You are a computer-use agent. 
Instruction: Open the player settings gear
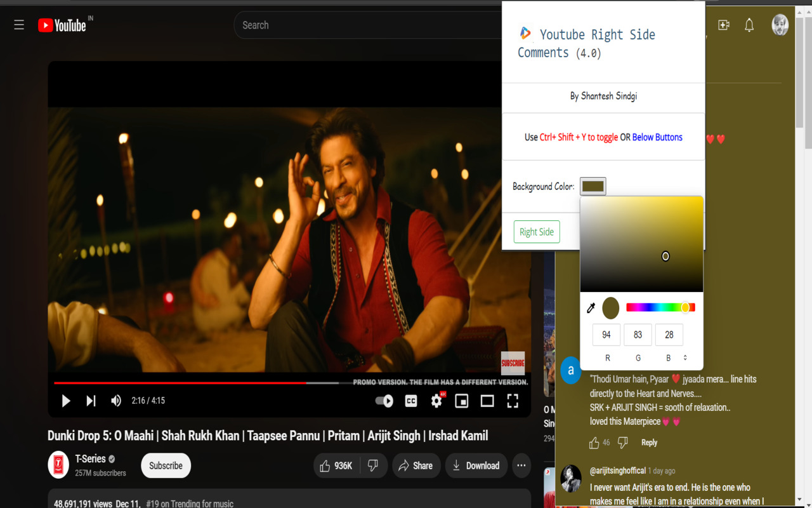coord(436,401)
